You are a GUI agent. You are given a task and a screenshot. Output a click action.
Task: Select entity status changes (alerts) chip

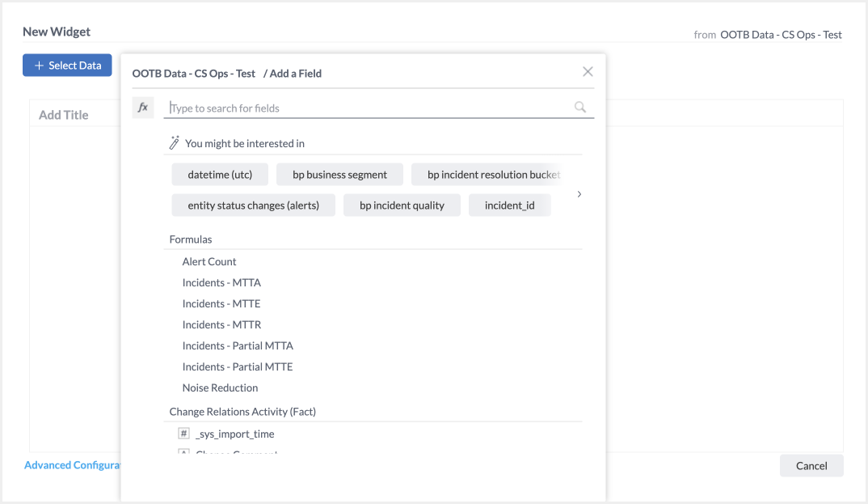click(x=253, y=205)
